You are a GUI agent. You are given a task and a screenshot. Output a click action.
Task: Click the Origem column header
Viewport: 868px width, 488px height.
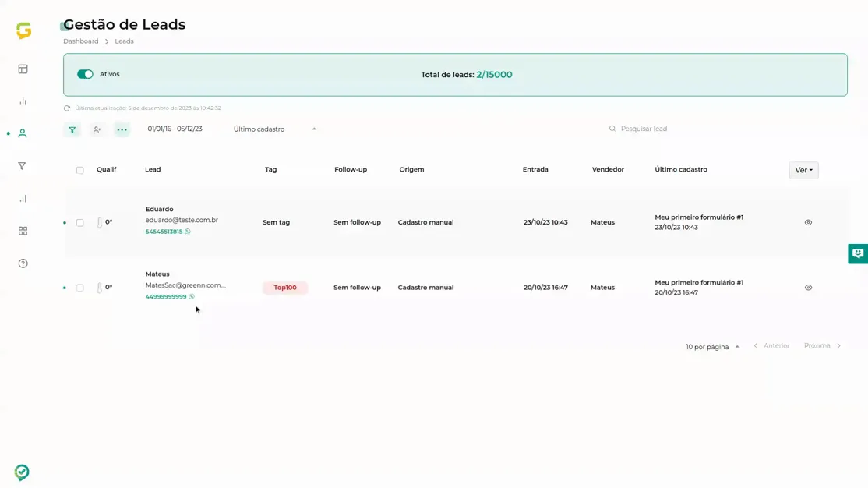412,169
